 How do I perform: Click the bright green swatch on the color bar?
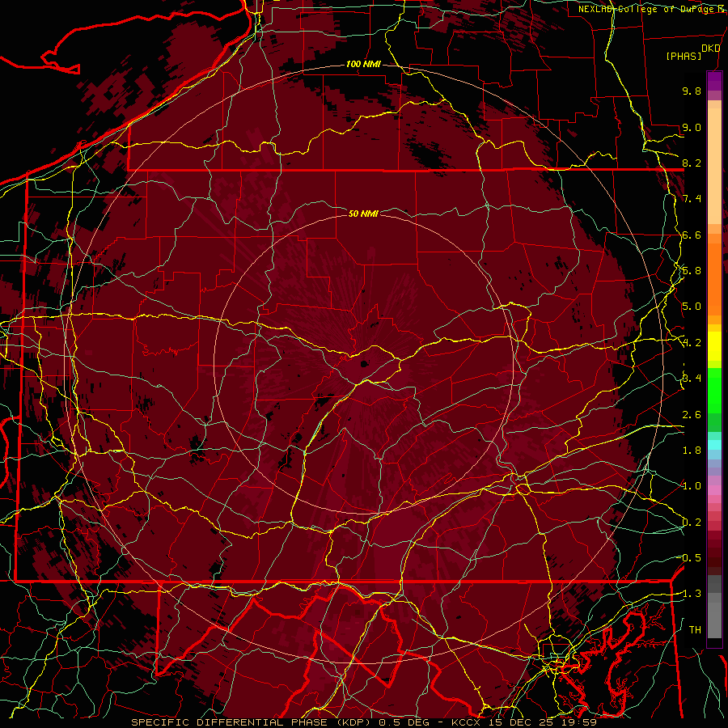tap(714, 390)
